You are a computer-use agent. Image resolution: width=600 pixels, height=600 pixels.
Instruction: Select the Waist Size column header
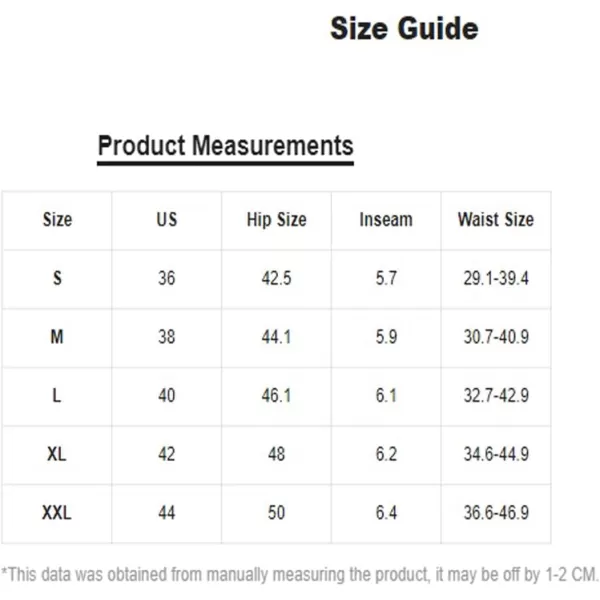point(496,220)
